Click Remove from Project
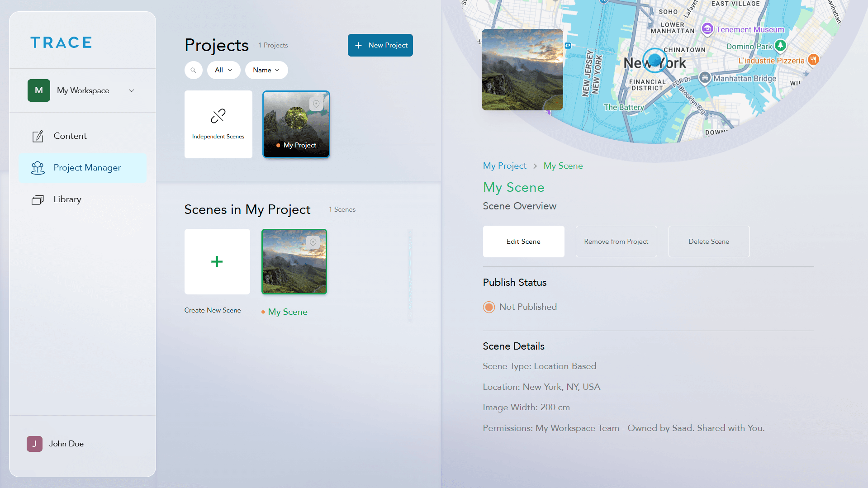 616,241
